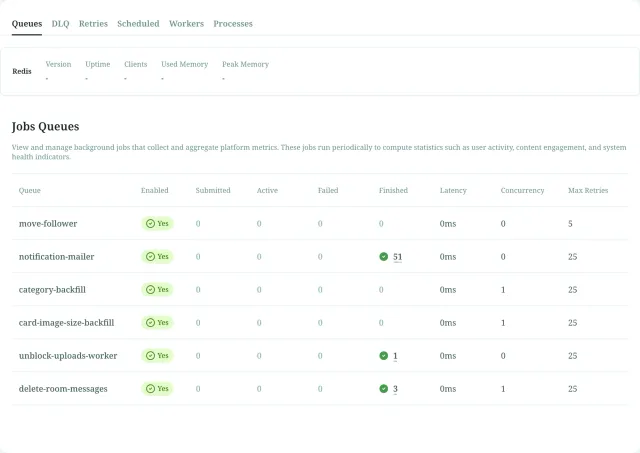Click the active count 0 for card-image-size-backfill
Screen dimensions: 640x453
point(259,323)
